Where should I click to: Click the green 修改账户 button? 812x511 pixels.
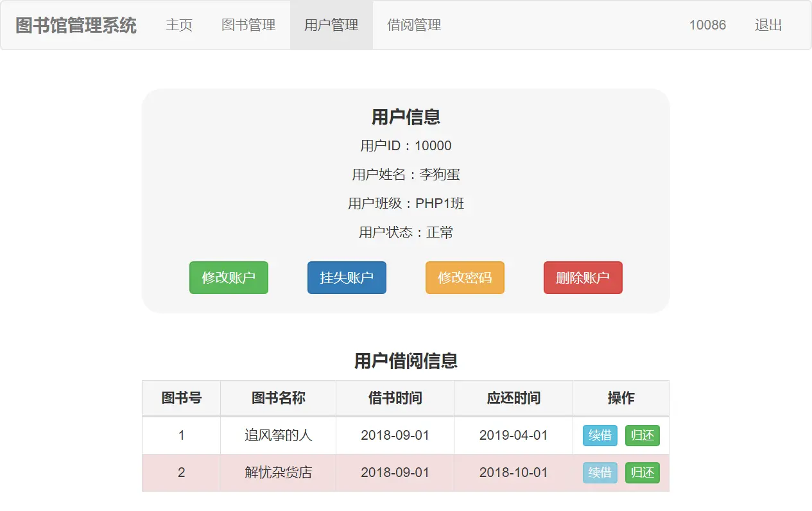(229, 277)
